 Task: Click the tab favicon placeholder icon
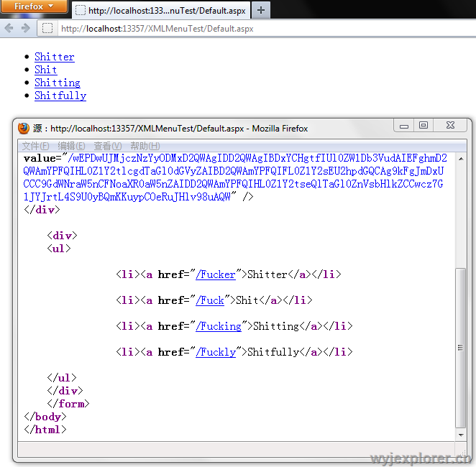(x=80, y=10)
